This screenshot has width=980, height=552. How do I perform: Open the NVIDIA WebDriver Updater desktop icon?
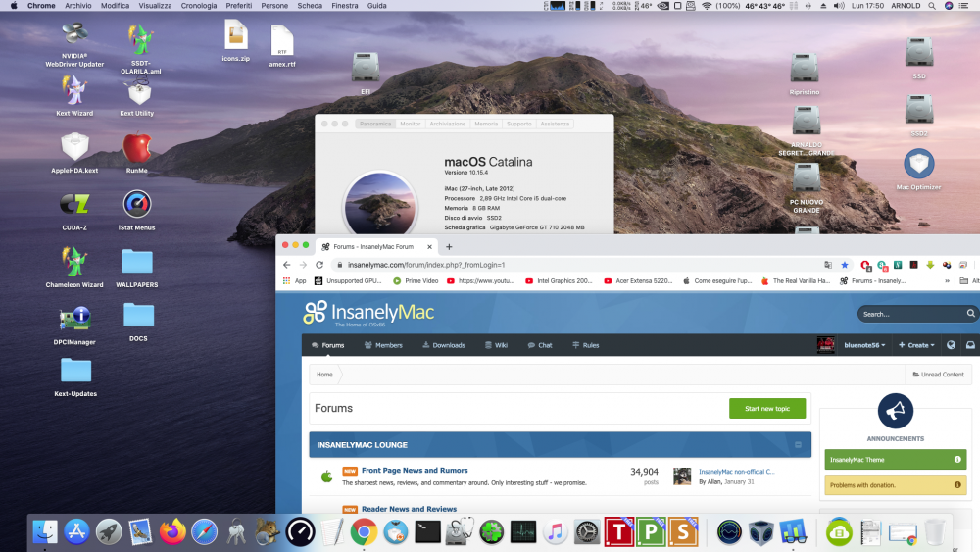click(74, 35)
